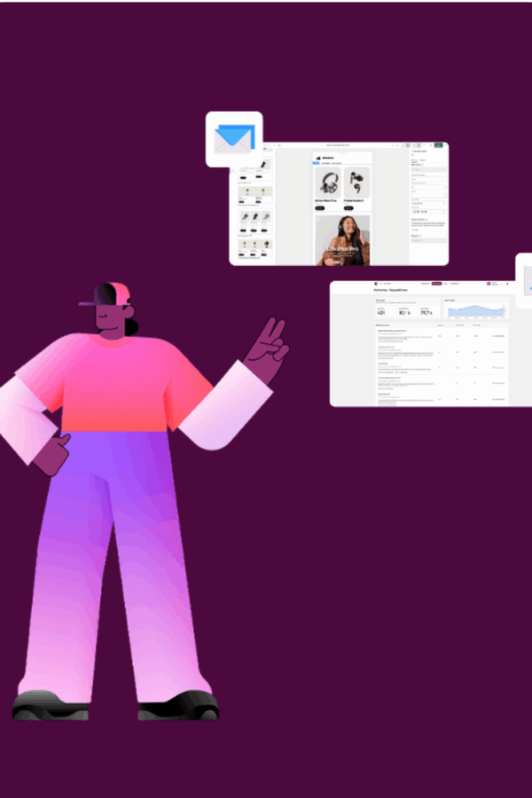Select the over-ear headphones product image in email

pyautogui.click(x=327, y=182)
